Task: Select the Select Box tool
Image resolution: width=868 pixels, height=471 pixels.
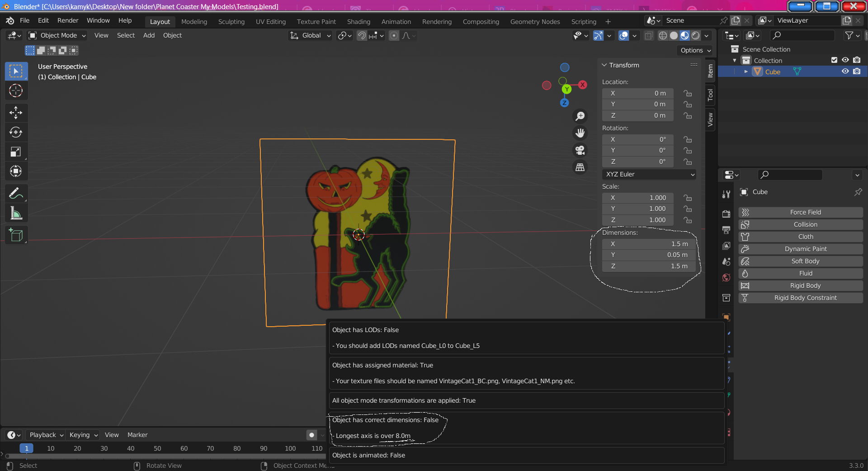Action: [16, 71]
